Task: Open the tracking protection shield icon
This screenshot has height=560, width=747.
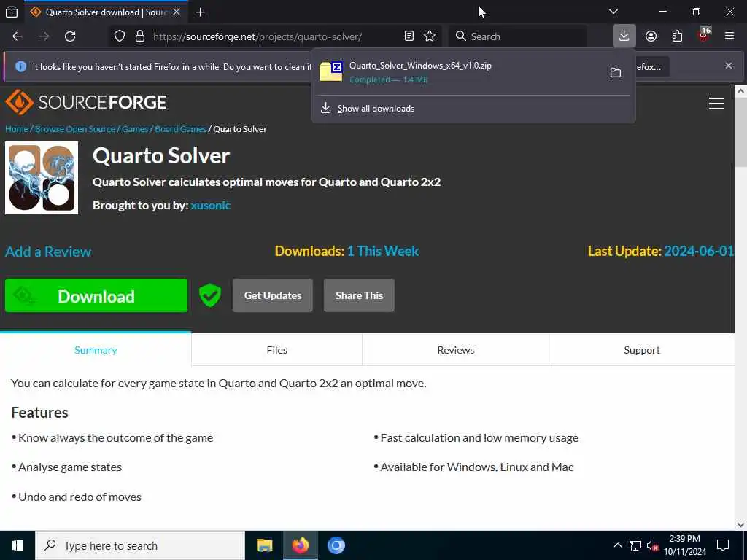Action: click(120, 36)
